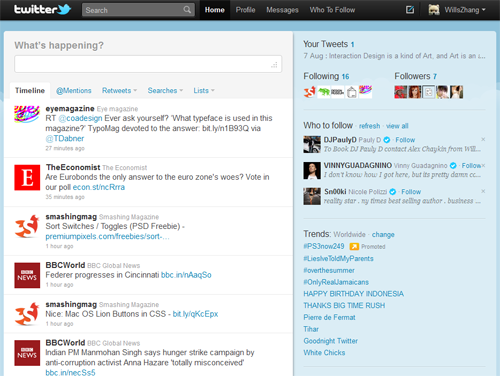Viewport: 500px width, 376px height.
Task: Dismiss Sn00ki suggestion with X
Action: 483,191
